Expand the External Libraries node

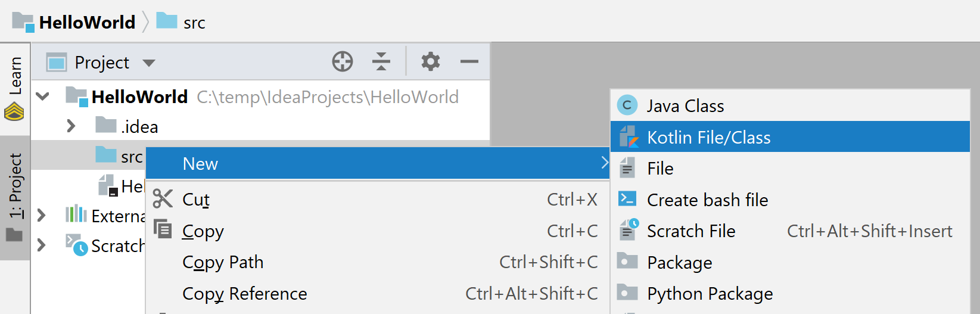41,215
